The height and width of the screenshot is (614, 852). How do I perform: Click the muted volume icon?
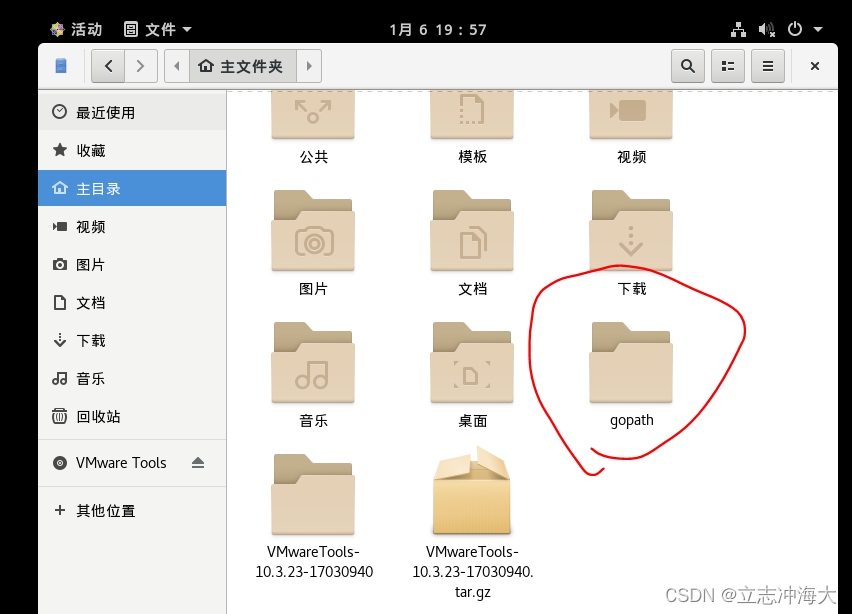[x=767, y=29]
